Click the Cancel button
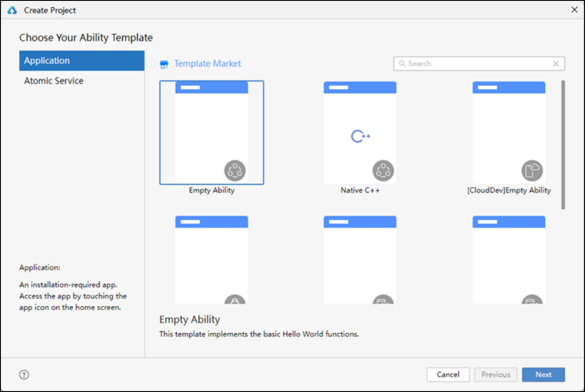The height and width of the screenshot is (392, 585). (448, 375)
